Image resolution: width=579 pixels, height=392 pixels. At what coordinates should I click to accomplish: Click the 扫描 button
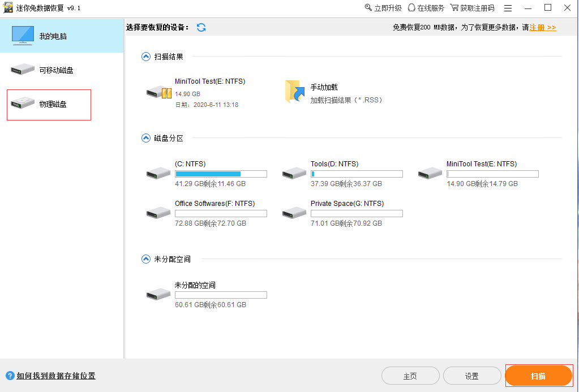(x=539, y=376)
